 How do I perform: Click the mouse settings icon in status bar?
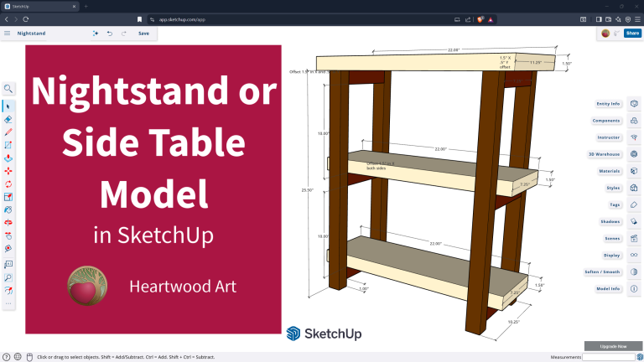click(x=29, y=357)
